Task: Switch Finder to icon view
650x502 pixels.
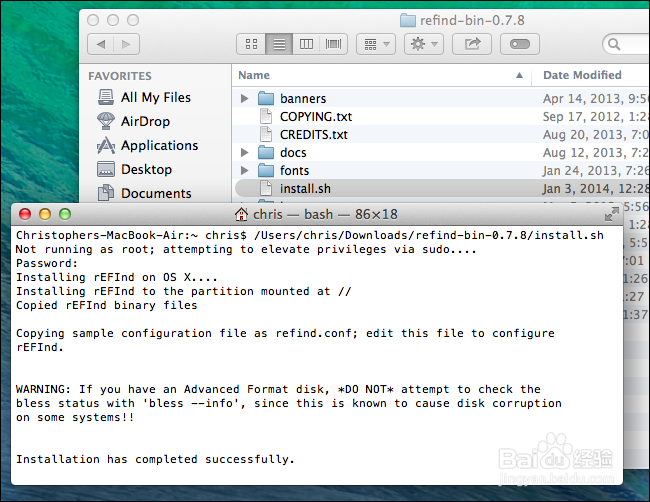Action: tap(251, 44)
